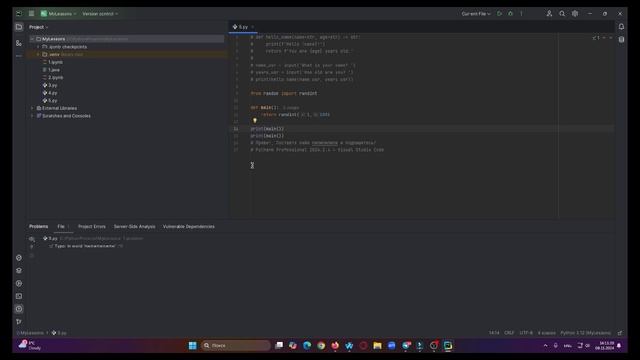640x360 pixels.
Task: Select the 1.java file in tree
Action: [x=51, y=70]
